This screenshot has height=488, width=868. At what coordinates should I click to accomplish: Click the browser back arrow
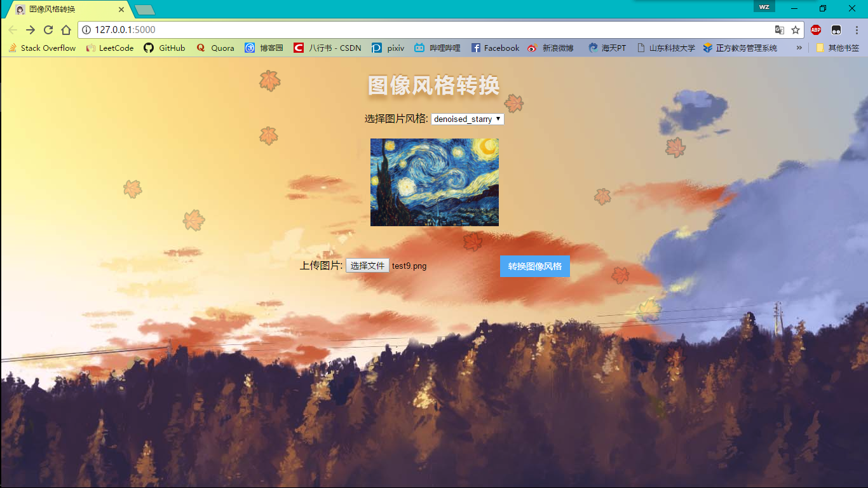pos(13,30)
